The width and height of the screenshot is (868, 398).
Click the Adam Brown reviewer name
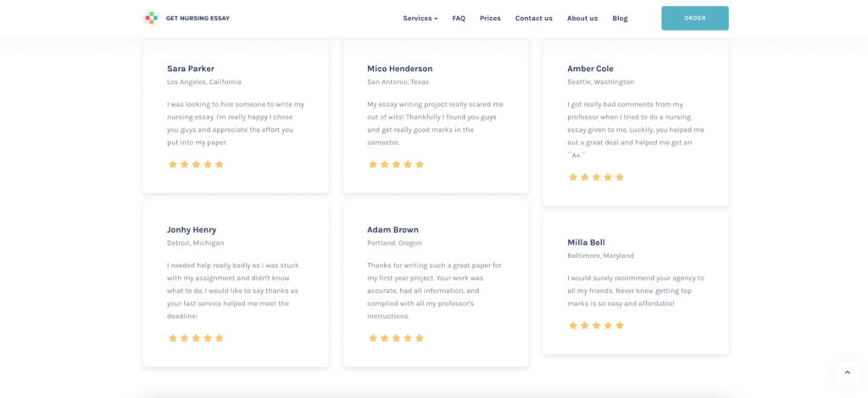392,229
